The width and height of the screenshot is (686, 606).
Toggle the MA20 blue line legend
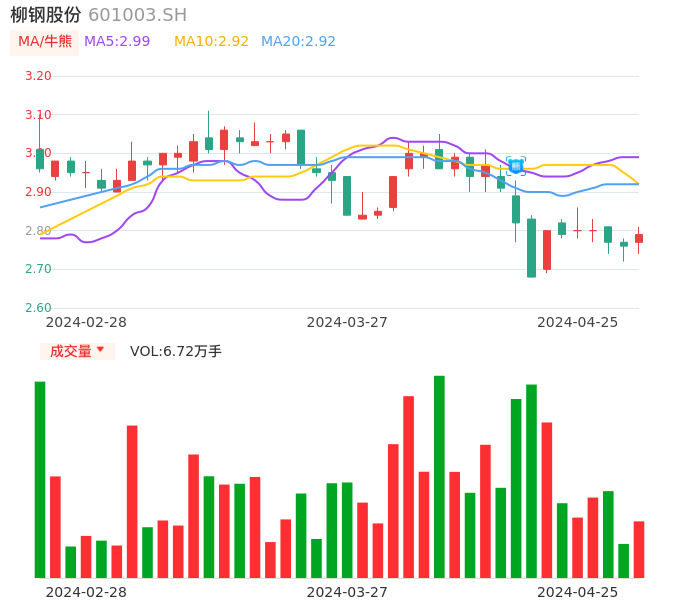tap(298, 42)
